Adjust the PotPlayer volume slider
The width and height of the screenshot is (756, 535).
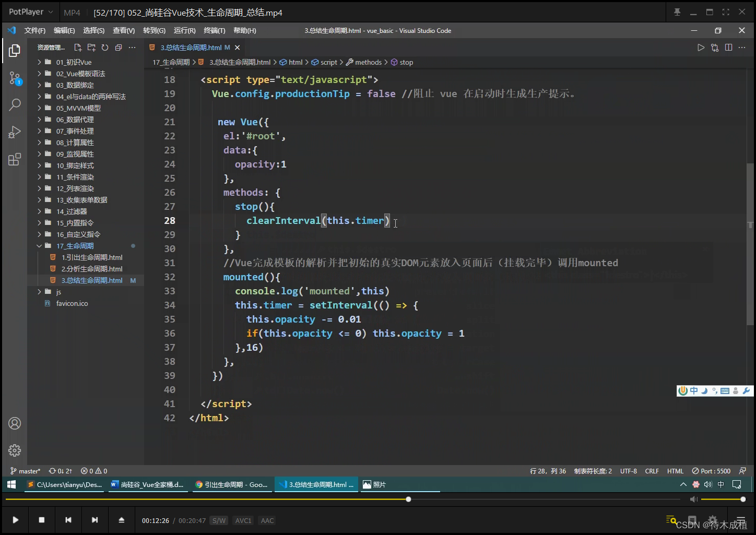(x=722, y=500)
